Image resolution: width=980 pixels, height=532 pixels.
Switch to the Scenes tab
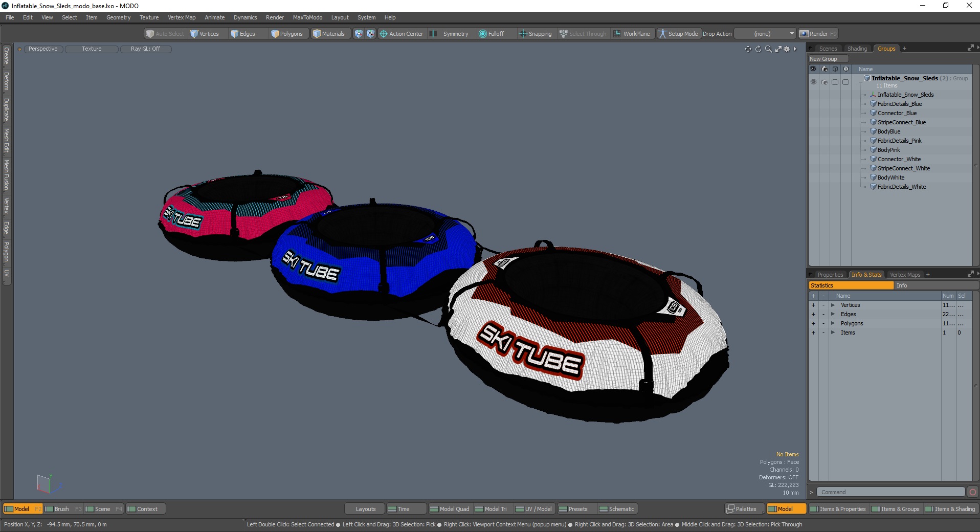coord(828,49)
